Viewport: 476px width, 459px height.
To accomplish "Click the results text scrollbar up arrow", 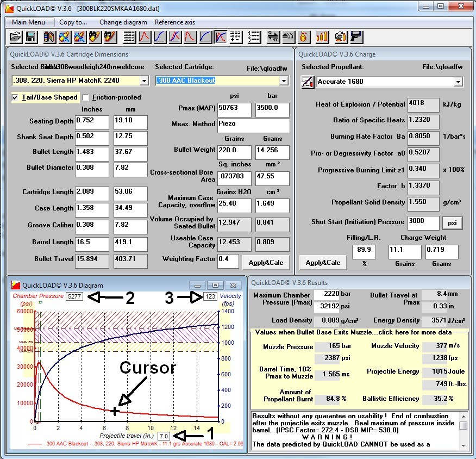I will [x=464, y=416].
